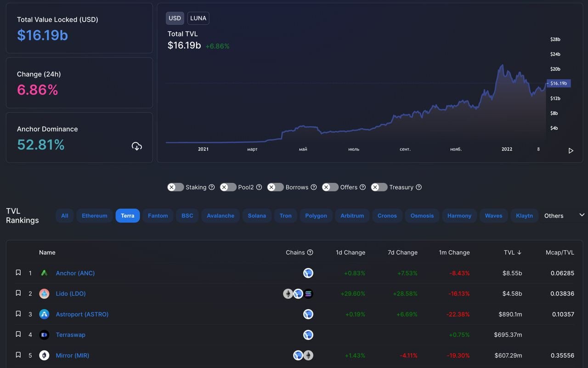Bookmark the Mirror (MIR) protocol

click(x=18, y=355)
